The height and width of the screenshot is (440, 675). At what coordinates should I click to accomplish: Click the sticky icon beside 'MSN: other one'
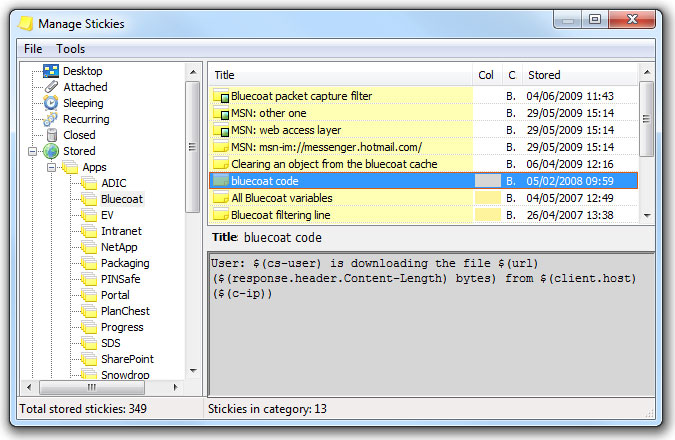221,113
